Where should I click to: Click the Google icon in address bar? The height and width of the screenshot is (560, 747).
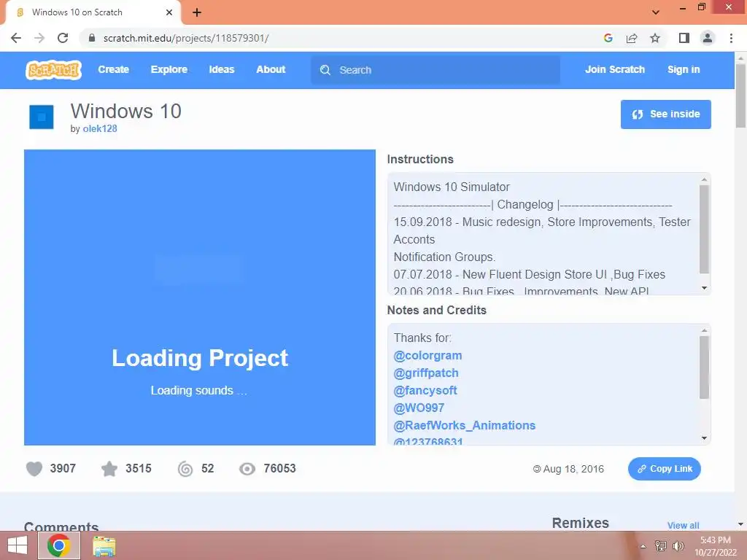click(x=608, y=38)
